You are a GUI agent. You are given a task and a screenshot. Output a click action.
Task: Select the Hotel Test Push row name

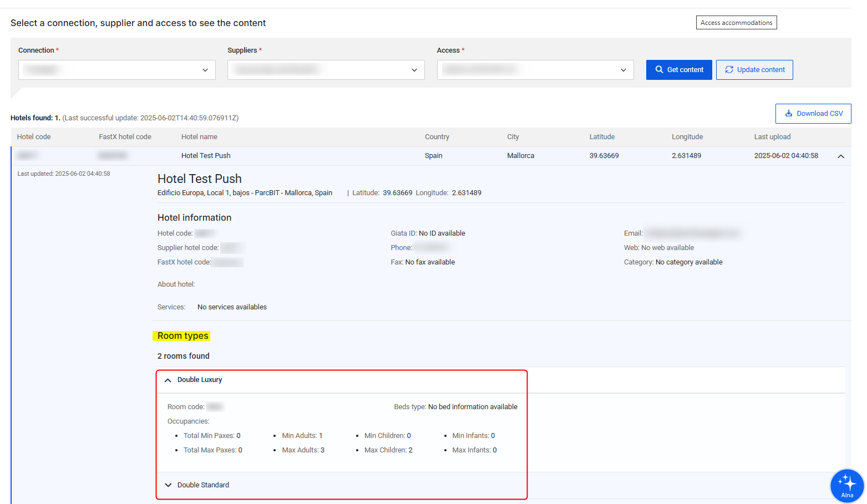point(206,156)
